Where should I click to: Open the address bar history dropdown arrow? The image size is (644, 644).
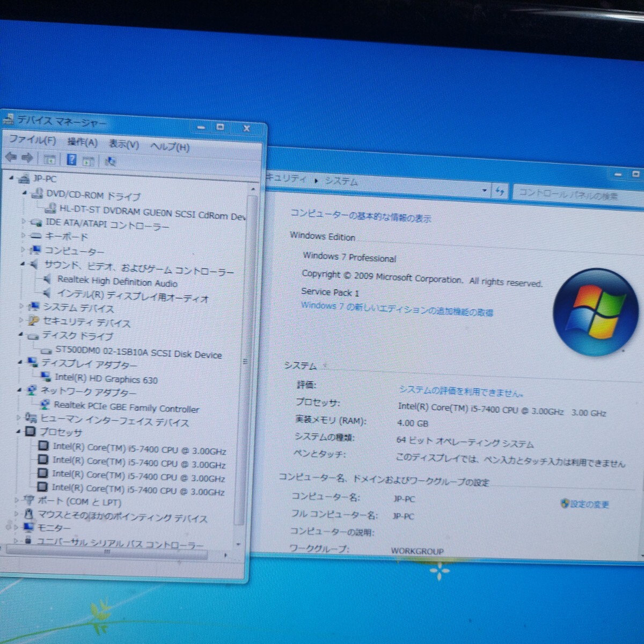click(485, 190)
